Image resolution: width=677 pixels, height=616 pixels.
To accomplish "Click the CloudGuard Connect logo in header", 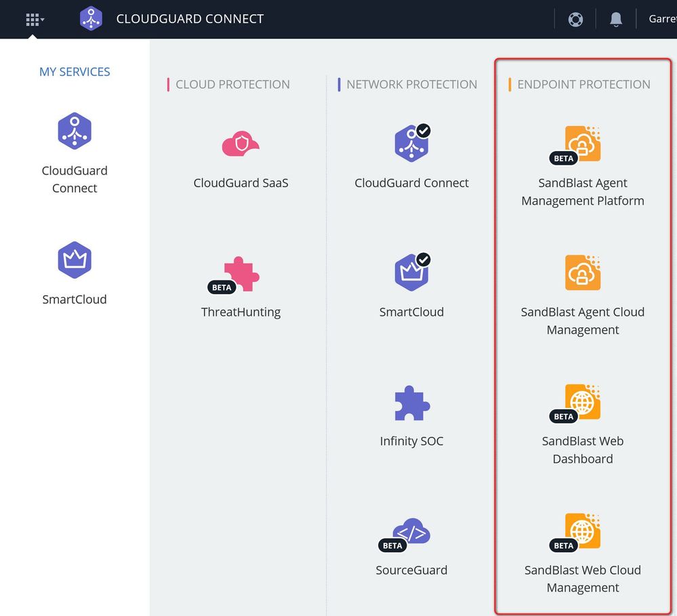I will pyautogui.click(x=91, y=19).
